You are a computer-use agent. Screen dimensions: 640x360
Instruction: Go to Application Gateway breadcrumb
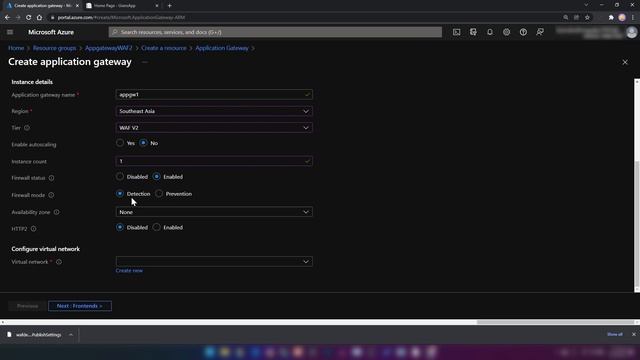(222, 48)
